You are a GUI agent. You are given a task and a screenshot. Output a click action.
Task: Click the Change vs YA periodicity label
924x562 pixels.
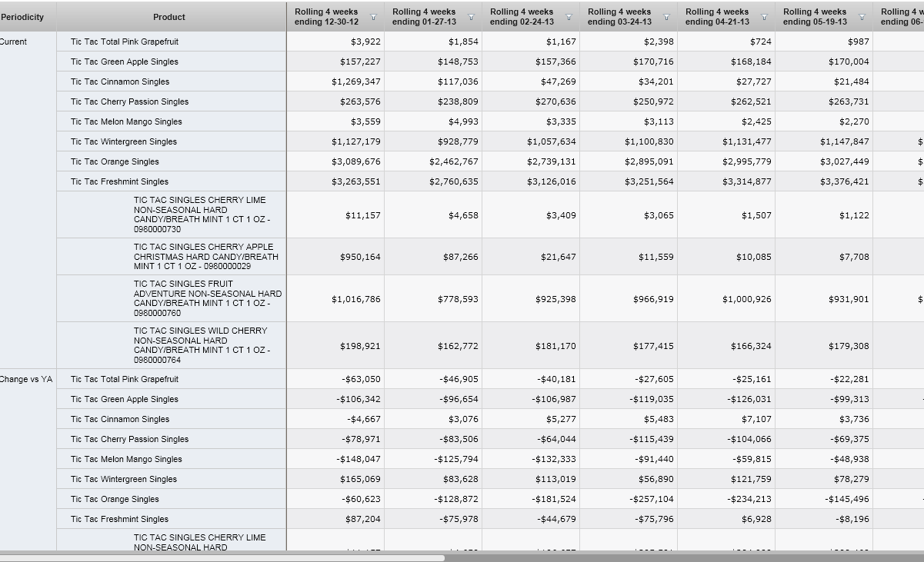26,379
